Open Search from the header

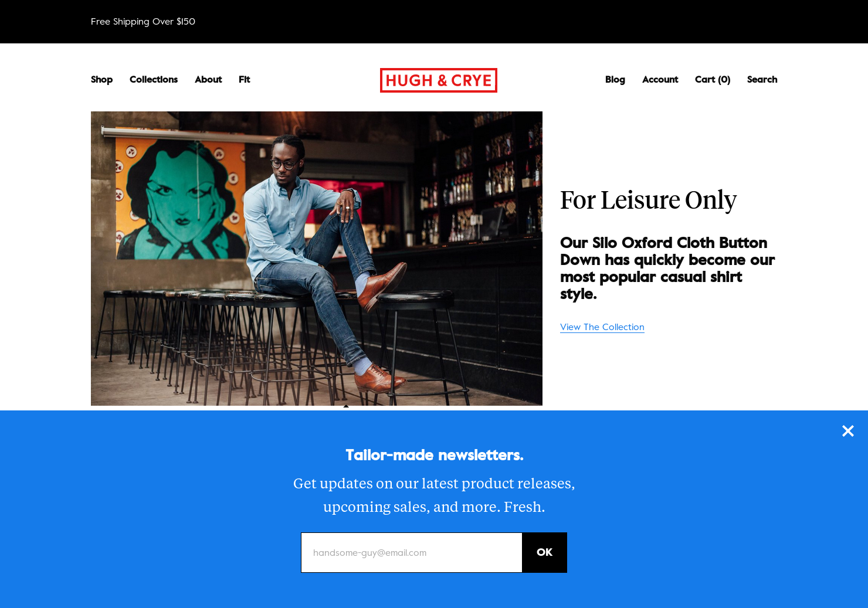tap(762, 80)
